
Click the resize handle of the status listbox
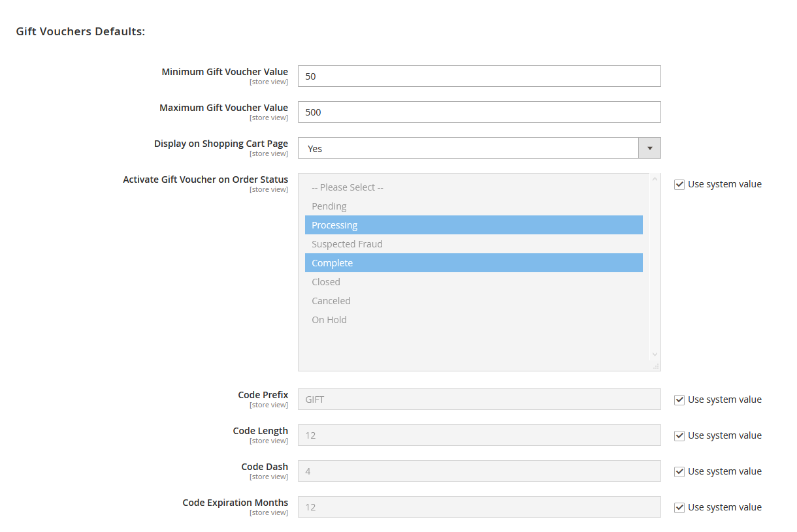pos(656,366)
